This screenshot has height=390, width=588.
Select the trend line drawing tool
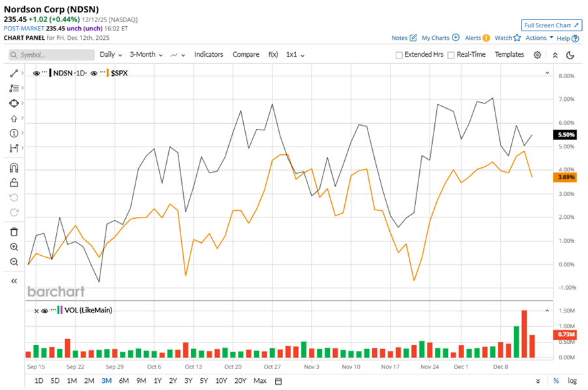tap(14, 74)
